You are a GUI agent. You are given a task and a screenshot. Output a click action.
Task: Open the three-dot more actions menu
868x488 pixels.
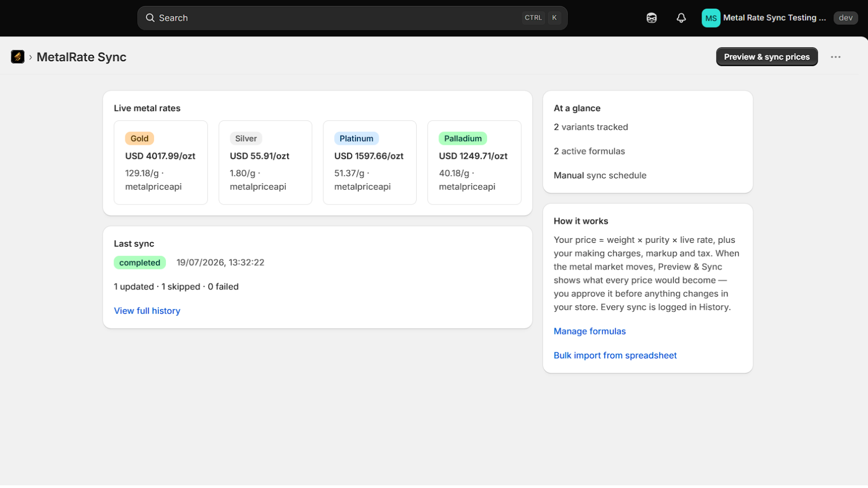[x=835, y=57]
